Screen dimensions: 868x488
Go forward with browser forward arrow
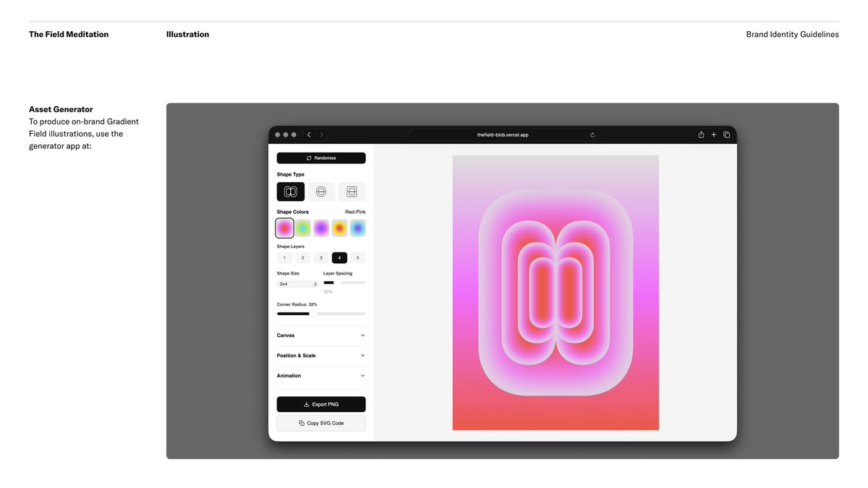click(322, 134)
